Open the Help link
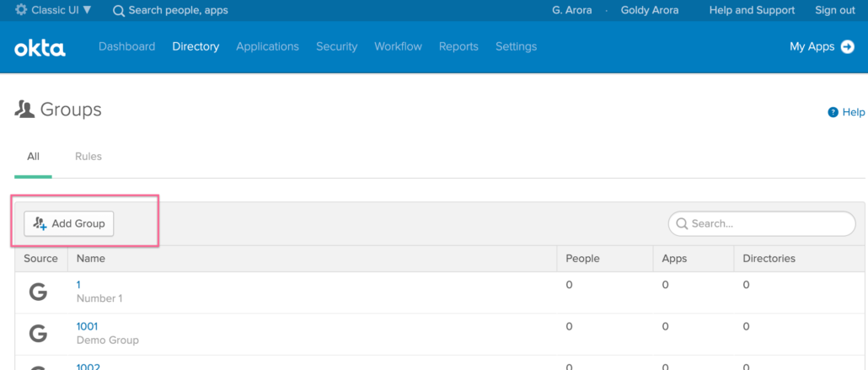 click(853, 112)
